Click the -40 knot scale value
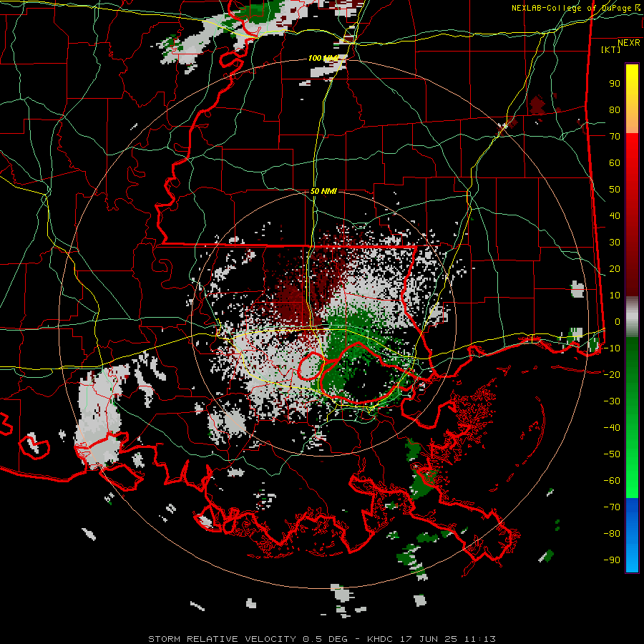Screen dimensions: 644x644 pos(612,428)
